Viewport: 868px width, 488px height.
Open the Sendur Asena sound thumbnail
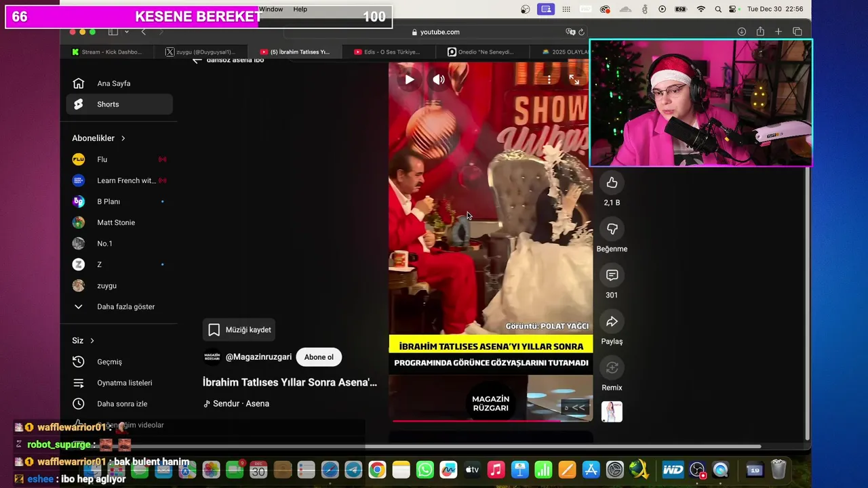click(x=612, y=411)
